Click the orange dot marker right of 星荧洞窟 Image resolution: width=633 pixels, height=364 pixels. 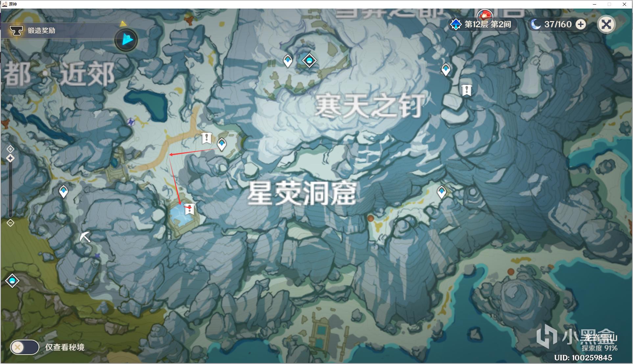(370, 219)
